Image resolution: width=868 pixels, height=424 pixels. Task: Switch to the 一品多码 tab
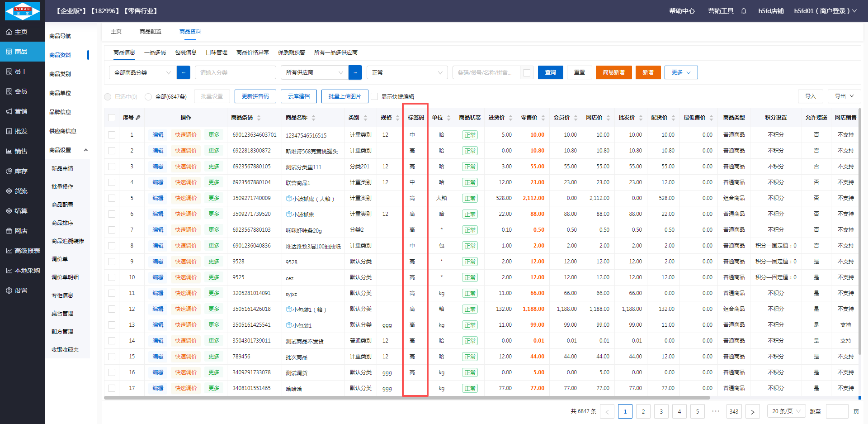pyautogui.click(x=155, y=52)
